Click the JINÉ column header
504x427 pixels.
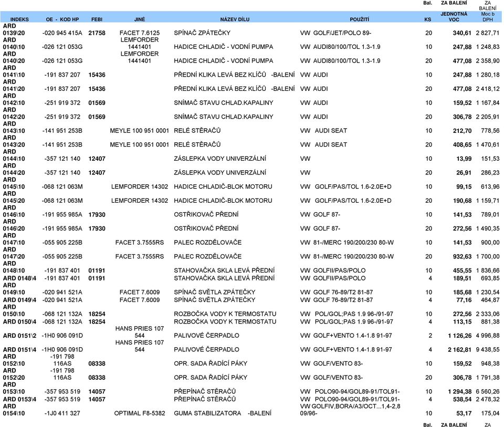[x=140, y=19]
